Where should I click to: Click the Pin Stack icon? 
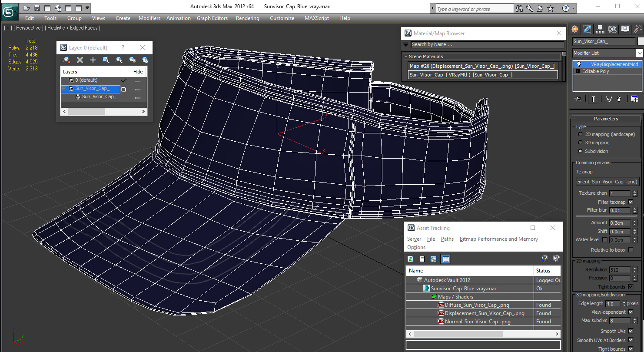[x=578, y=99]
